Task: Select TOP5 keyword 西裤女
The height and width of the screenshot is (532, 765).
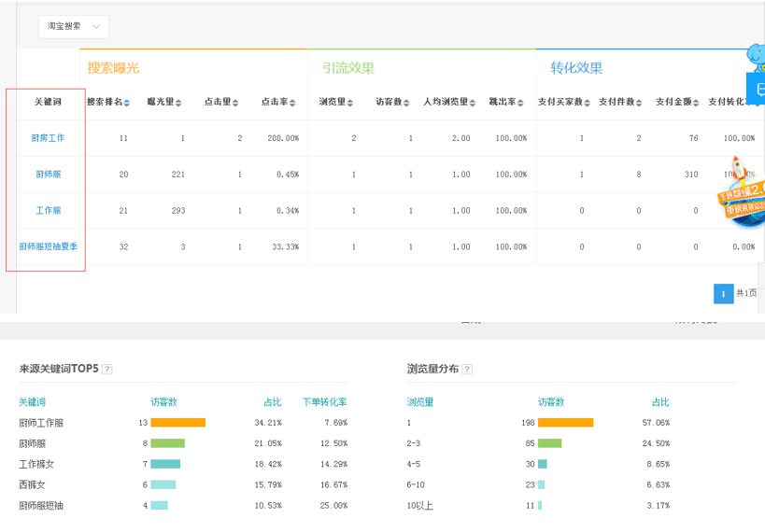Action: [32, 484]
